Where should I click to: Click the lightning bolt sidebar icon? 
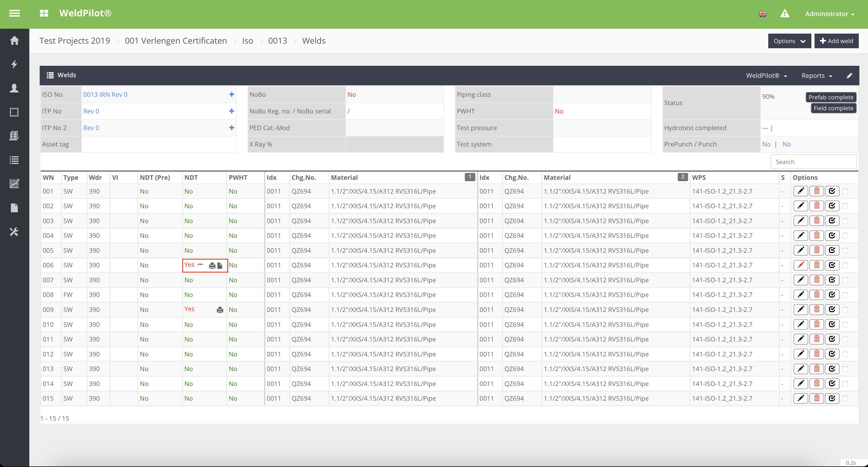pos(14,64)
